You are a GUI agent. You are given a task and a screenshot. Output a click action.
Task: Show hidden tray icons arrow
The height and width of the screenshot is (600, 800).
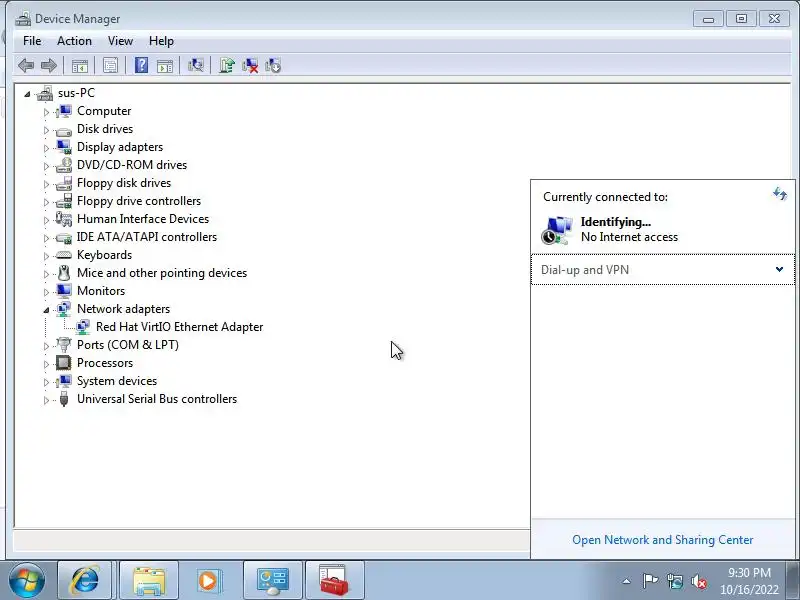point(627,581)
